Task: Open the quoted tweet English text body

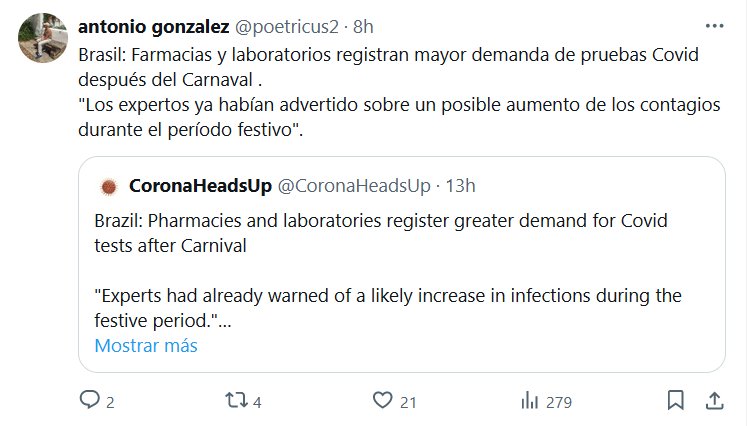Action: click(x=380, y=232)
